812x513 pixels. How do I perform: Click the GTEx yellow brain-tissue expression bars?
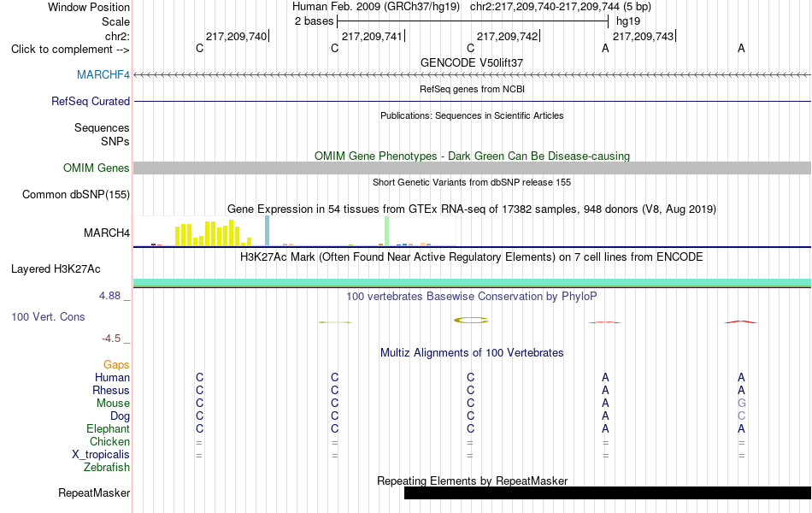[x=213, y=233]
